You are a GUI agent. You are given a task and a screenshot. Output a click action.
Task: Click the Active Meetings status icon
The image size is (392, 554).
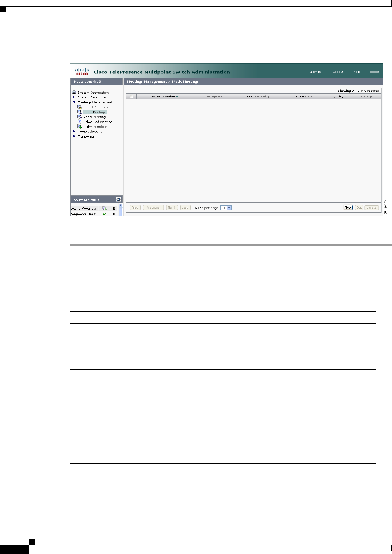[x=104, y=208]
